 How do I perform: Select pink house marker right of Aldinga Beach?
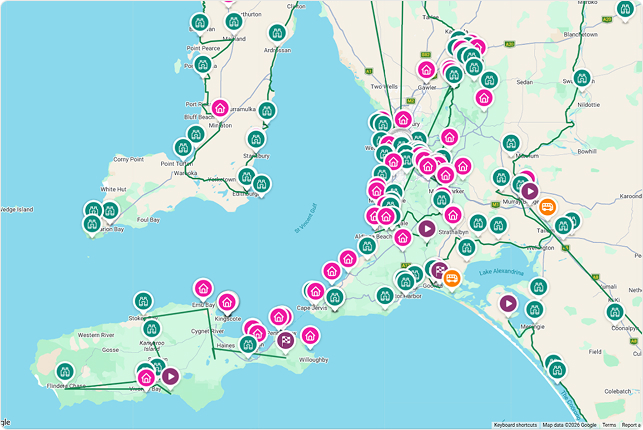tap(402, 238)
